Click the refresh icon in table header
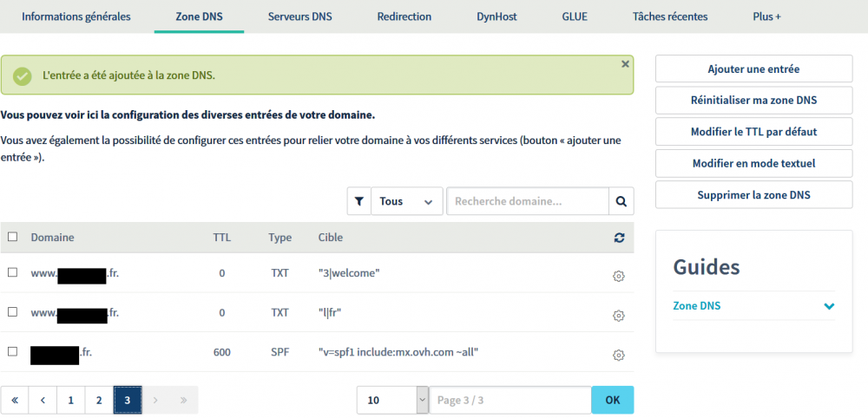 point(618,238)
